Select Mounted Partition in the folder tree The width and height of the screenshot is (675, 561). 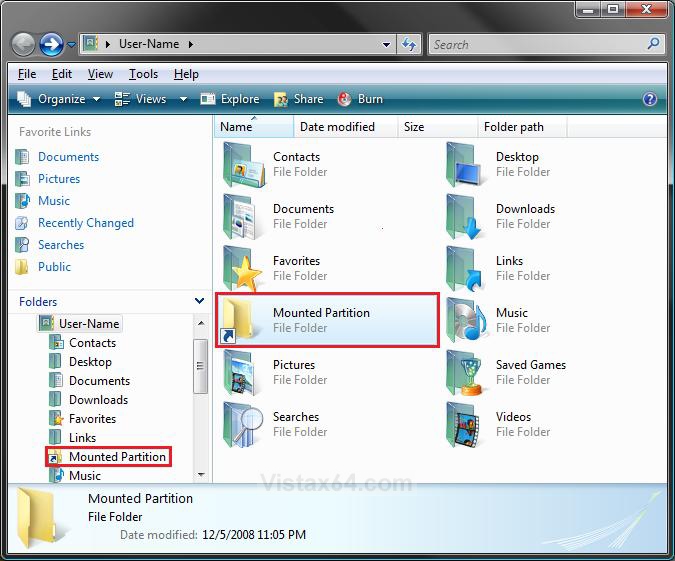tap(108, 456)
